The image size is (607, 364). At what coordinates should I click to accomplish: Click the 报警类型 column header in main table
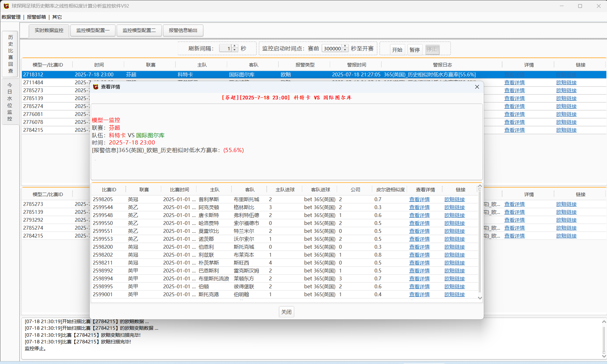(305, 65)
